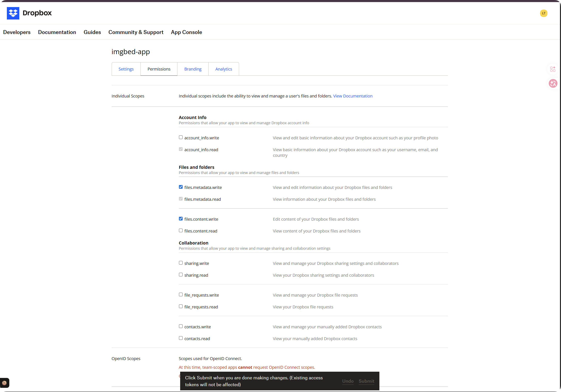
Task: Switch to the Settings tab
Action: (x=126, y=69)
